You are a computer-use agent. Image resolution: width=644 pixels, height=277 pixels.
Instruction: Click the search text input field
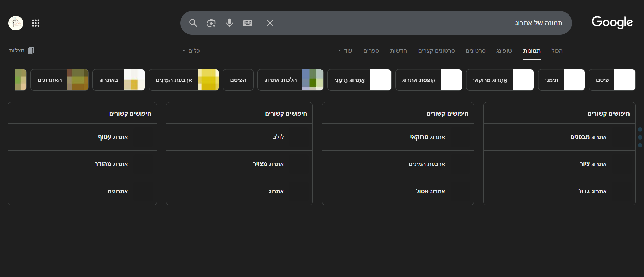click(x=404, y=23)
